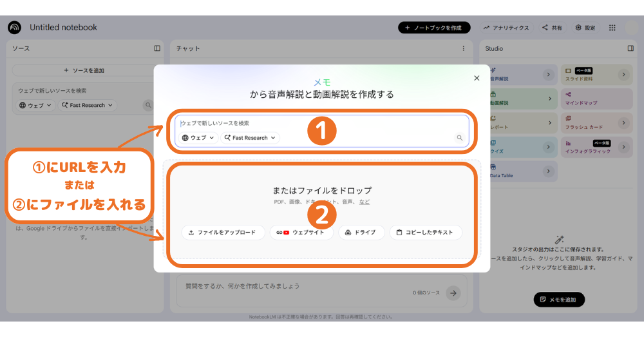Click the cards icon on フラッシュ カード
644x337 pixels.
pyautogui.click(x=569, y=119)
